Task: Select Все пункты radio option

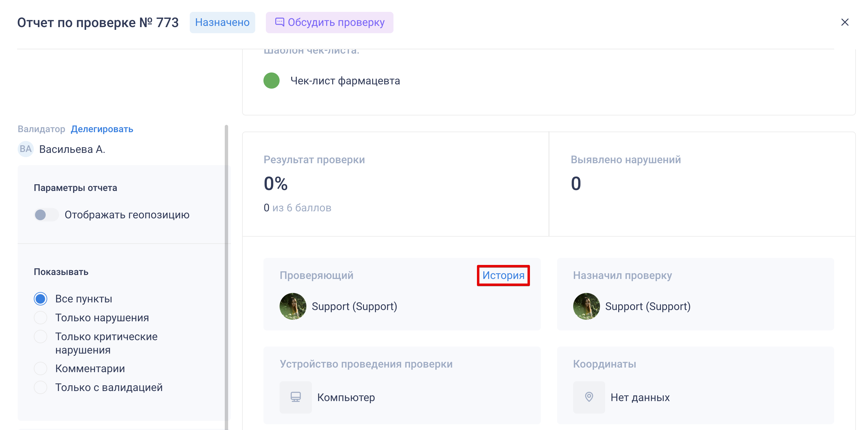Action: tap(41, 298)
